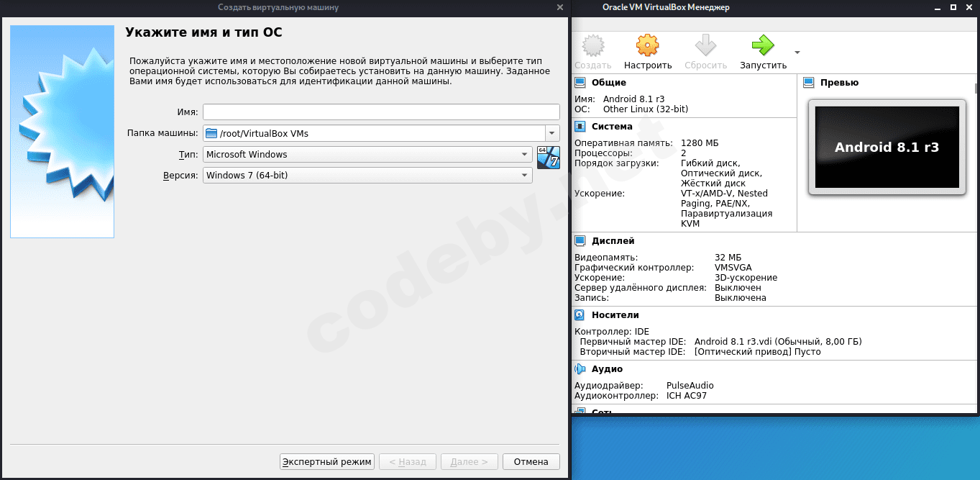Maximize the VirtualBox Менеджер window
This screenshot has height=480, width=980.
[x=953, y=7]
